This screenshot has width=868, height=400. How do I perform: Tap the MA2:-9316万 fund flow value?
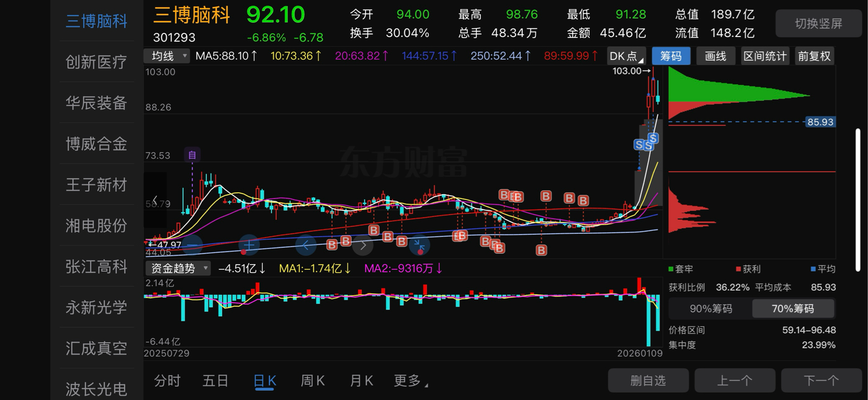(x=404, y=268)
